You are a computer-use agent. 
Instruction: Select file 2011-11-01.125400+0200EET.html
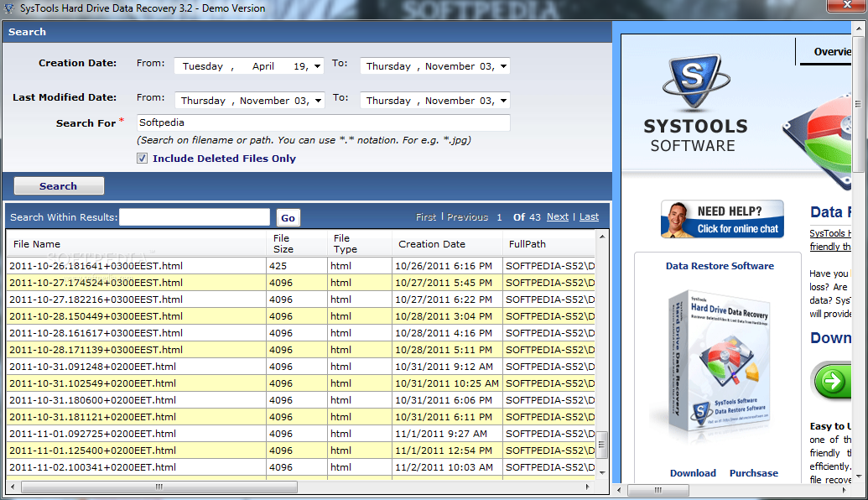[x=92, y=451]
